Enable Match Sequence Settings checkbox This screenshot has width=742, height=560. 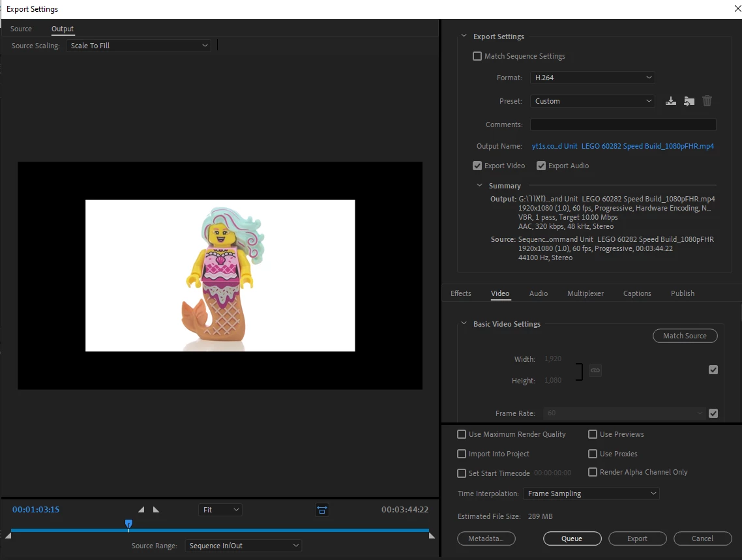tap(477, 56)
